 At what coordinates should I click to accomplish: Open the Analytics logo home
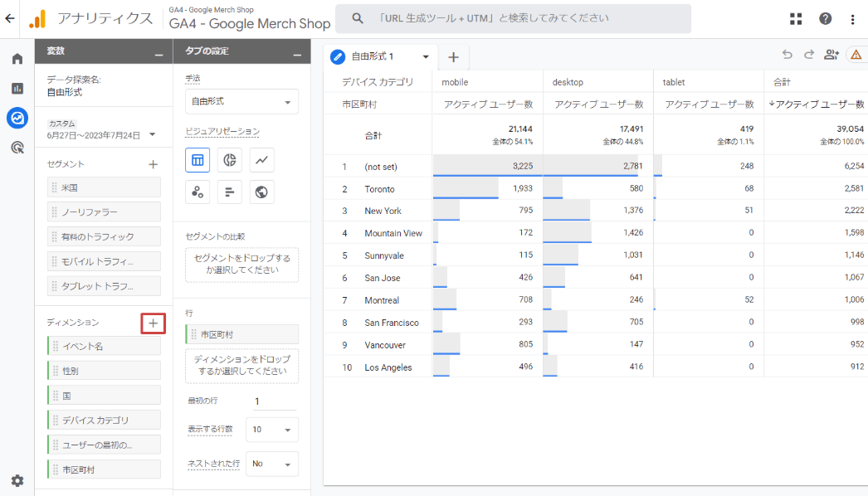tap(37, 19)
